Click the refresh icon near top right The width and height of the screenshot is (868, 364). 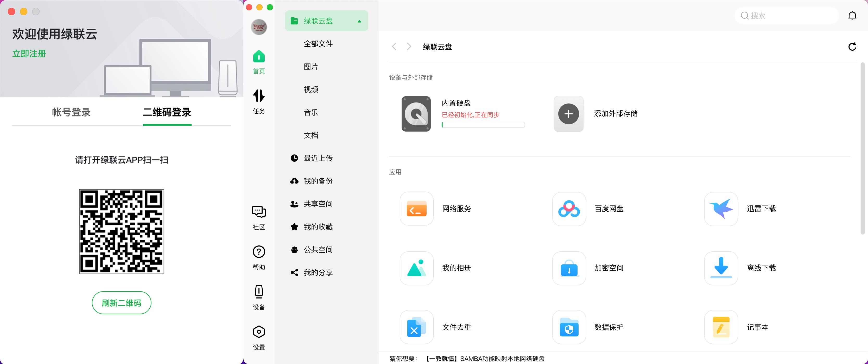pos(852,47)
